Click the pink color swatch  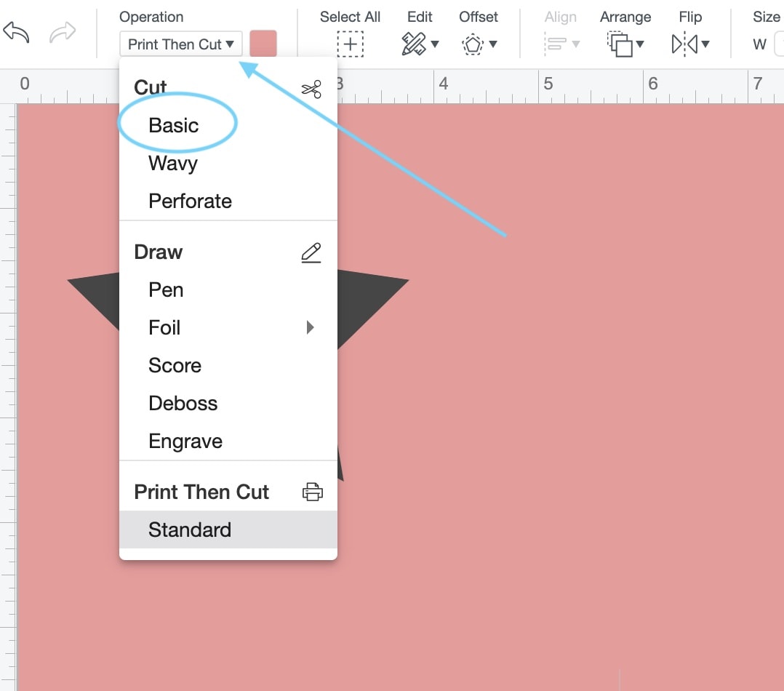click(263, 44)
